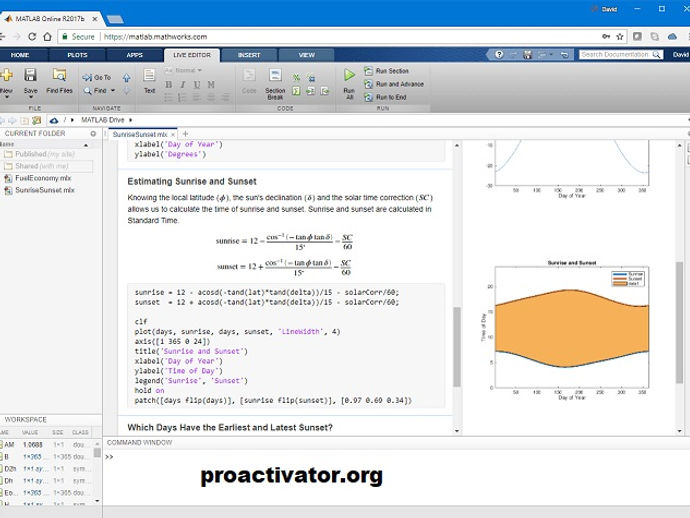This screenshot has width=690, height=518.
Task: Click the documentation search magnifier icon
Action: tap(657, 55)
